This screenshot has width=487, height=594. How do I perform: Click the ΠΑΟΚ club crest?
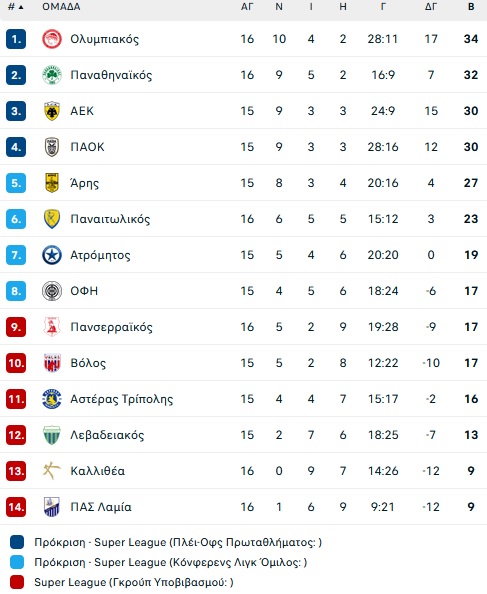point(52,147)
